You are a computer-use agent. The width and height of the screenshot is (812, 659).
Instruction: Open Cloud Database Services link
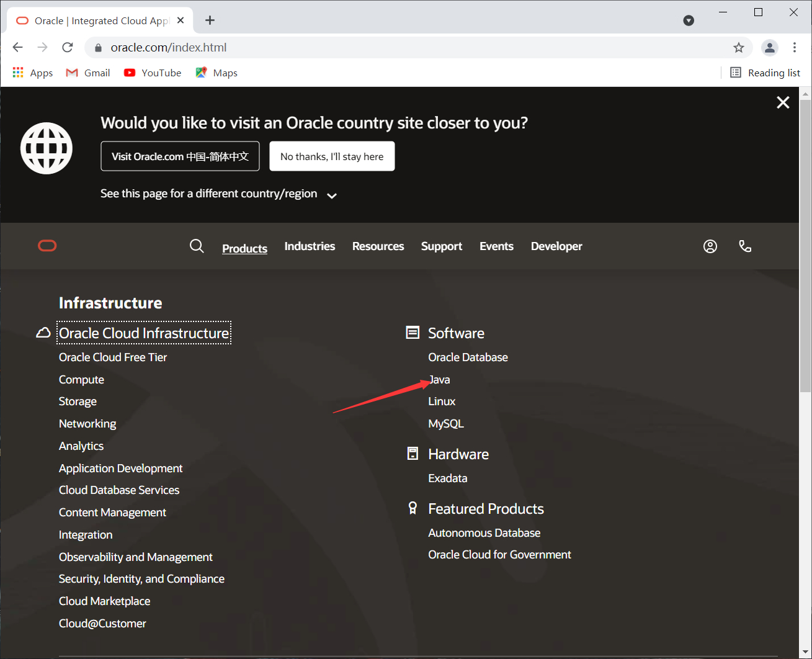click(x=119, y=490)
